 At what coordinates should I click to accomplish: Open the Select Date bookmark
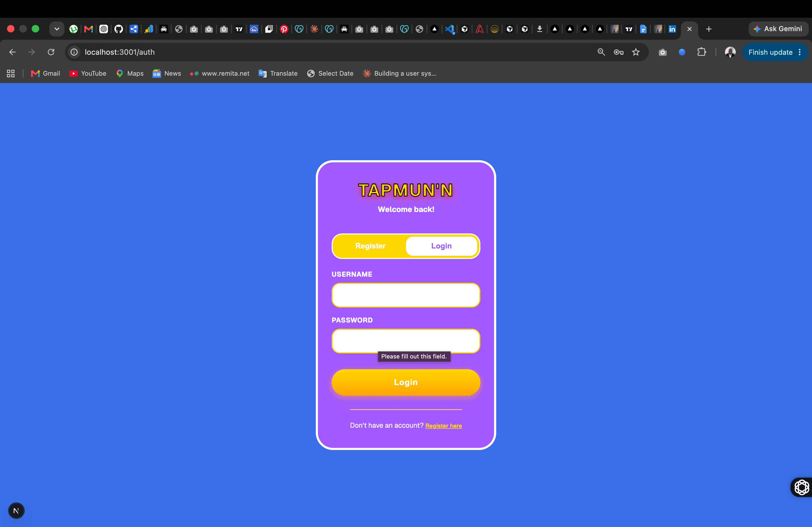click(330, 73)
